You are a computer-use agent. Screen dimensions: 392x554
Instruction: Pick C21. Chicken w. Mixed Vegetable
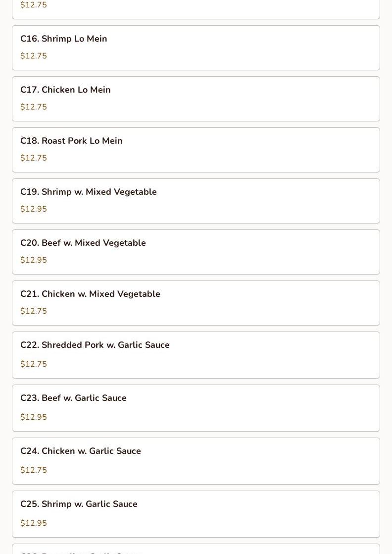(196, 303)
